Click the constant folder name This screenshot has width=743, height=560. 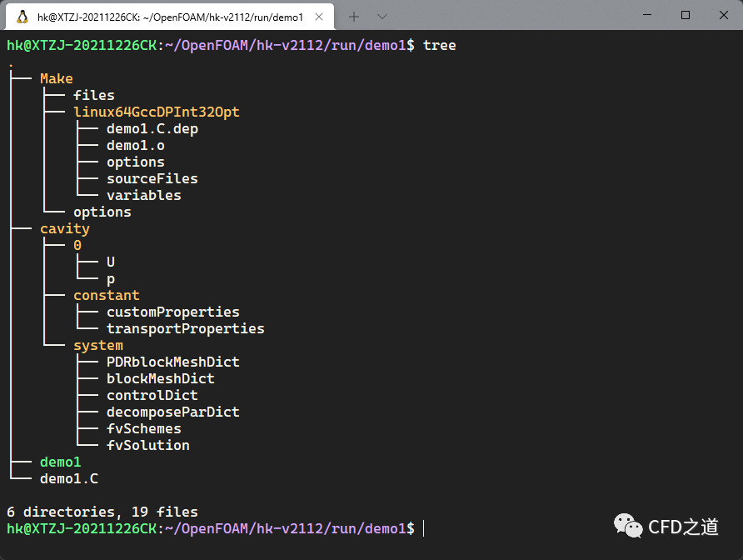click(x=107, y=295)
